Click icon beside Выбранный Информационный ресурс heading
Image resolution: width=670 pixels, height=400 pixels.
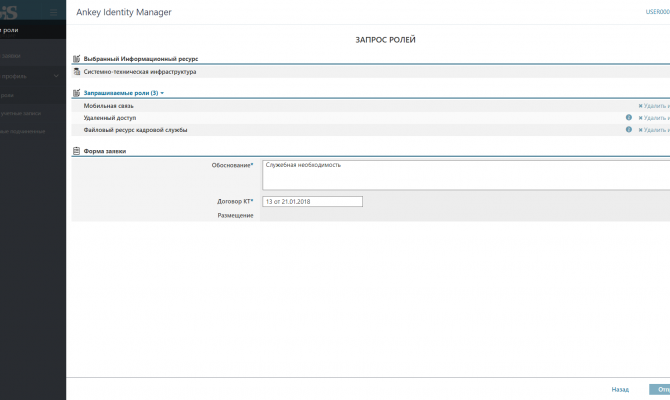tap(77, 59)
